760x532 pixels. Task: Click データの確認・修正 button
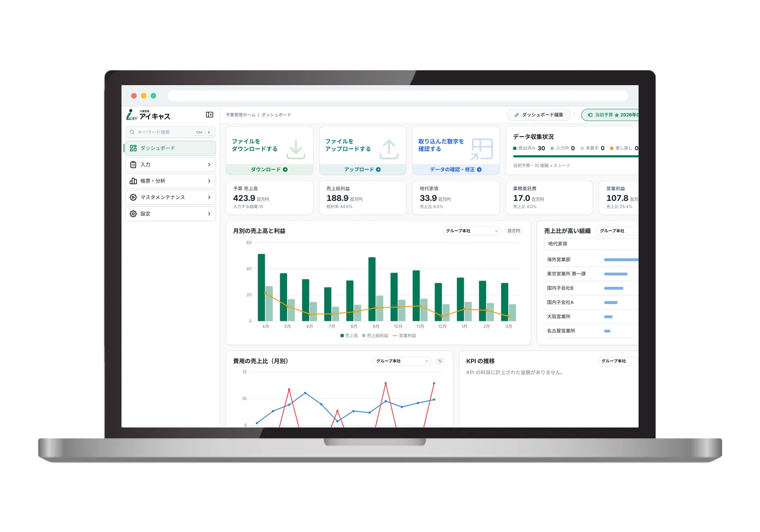coord(456,169)
